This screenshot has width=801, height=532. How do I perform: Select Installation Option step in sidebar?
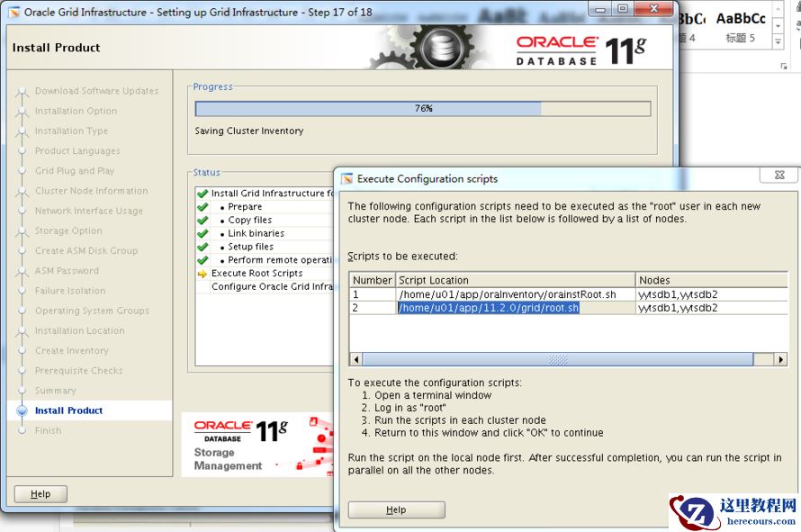pos(76,111)
